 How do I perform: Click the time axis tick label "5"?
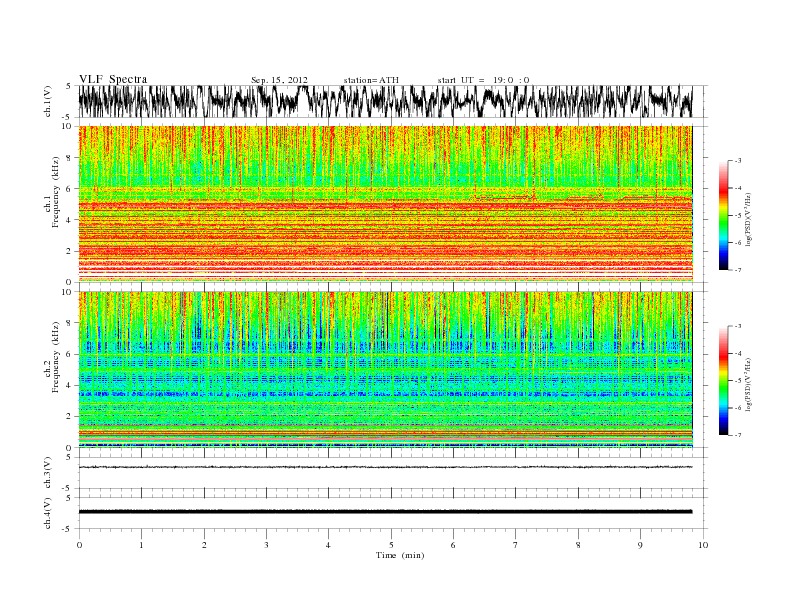[391, 545]
